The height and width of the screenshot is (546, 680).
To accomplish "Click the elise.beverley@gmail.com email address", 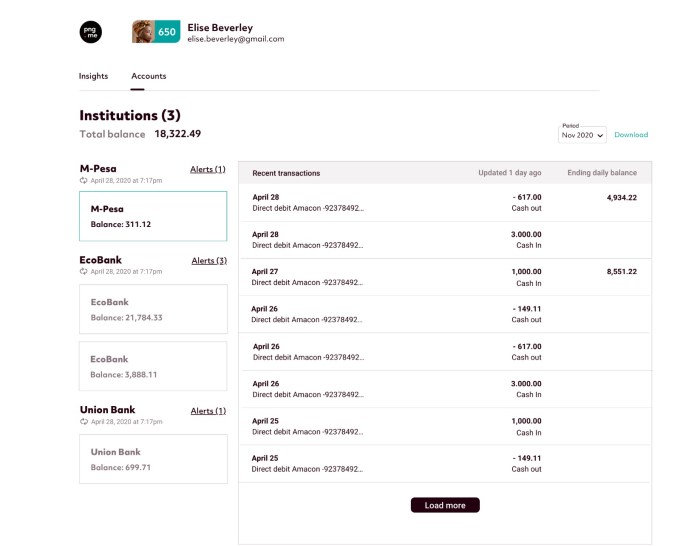I will pos(236,39).
